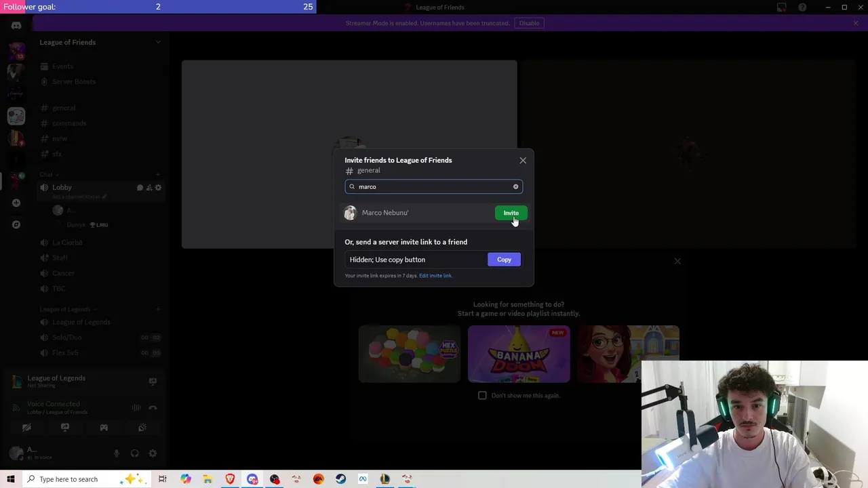
Task: Open the Hex puzzle game thumbnail
Action: (410, 354)
